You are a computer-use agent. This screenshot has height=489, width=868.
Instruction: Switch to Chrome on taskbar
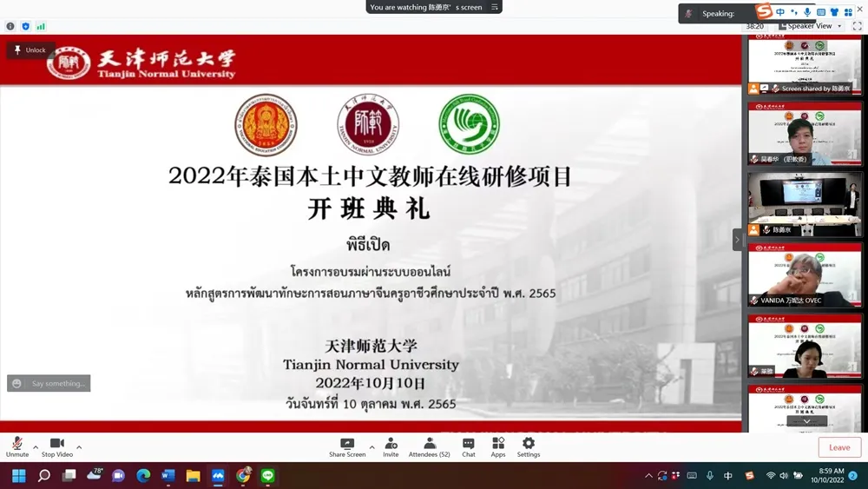pyautogui.click(x=243, y=476)
